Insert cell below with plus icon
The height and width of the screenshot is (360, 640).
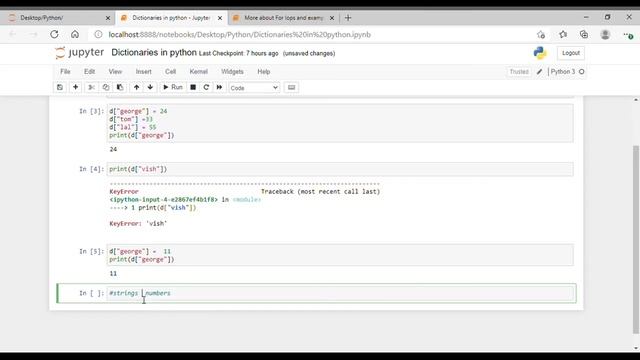76,87
